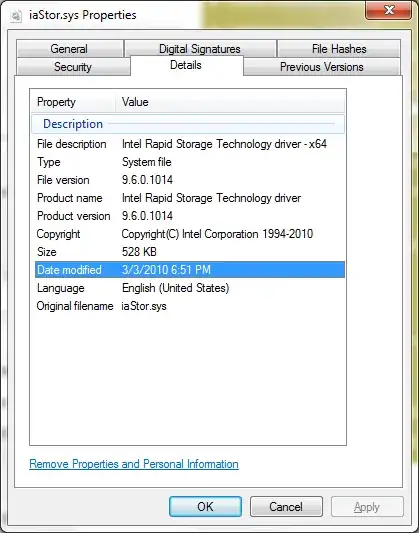Click the highlighted Date modified row
This screenshot has width=419, height=533.
coord(190,270)
